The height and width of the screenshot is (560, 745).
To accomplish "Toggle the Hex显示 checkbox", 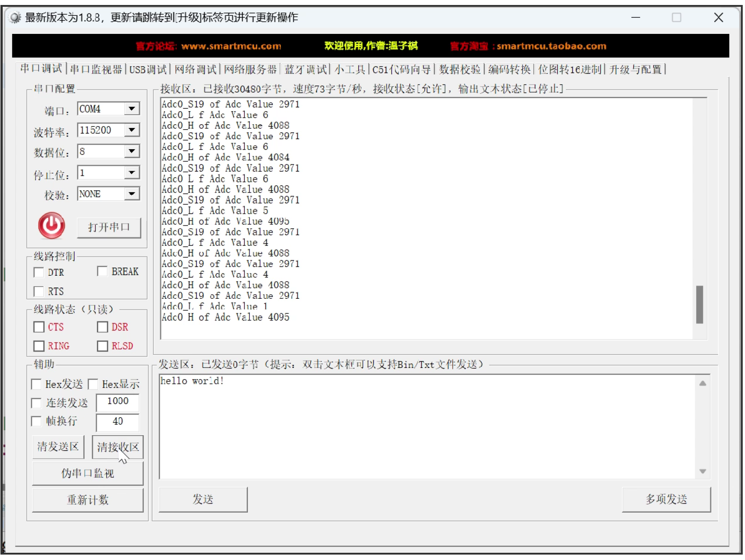I will pyautogui.click(x=93, y=385).
